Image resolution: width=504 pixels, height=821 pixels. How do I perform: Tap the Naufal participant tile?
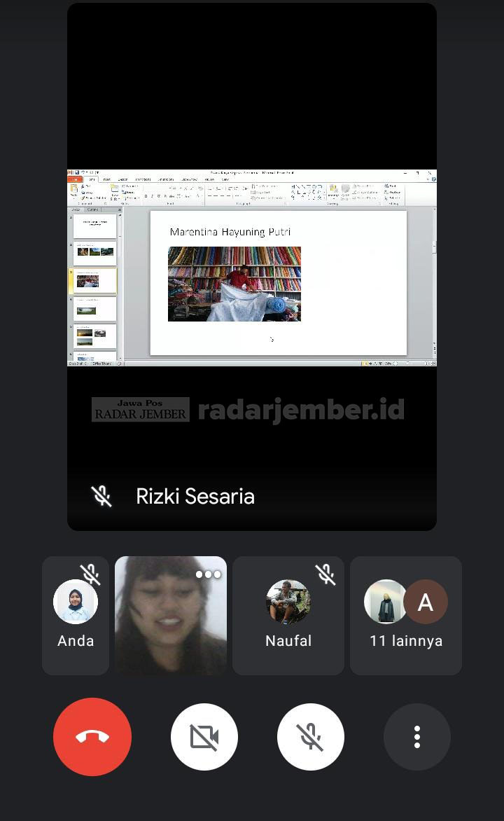point(288,615)
